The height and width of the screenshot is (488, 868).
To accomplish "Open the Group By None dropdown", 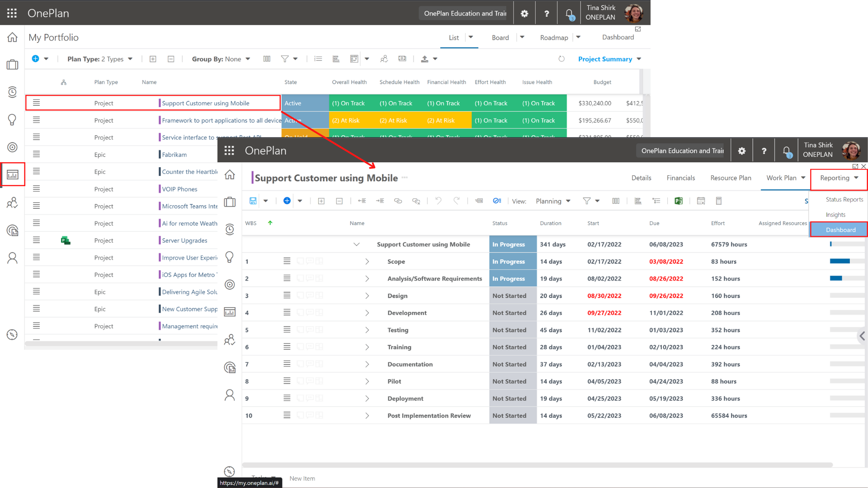I will pos(221,59).
